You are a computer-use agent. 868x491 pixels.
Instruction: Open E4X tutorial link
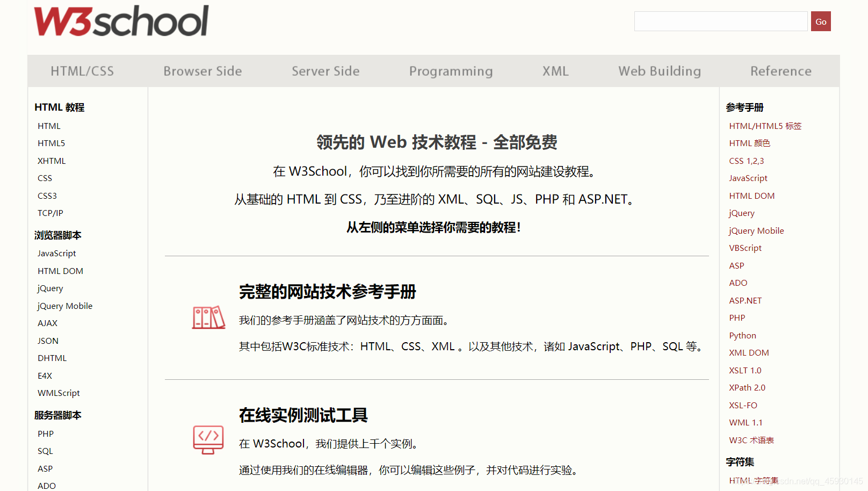pyautogui.click(x=45, y=376)
